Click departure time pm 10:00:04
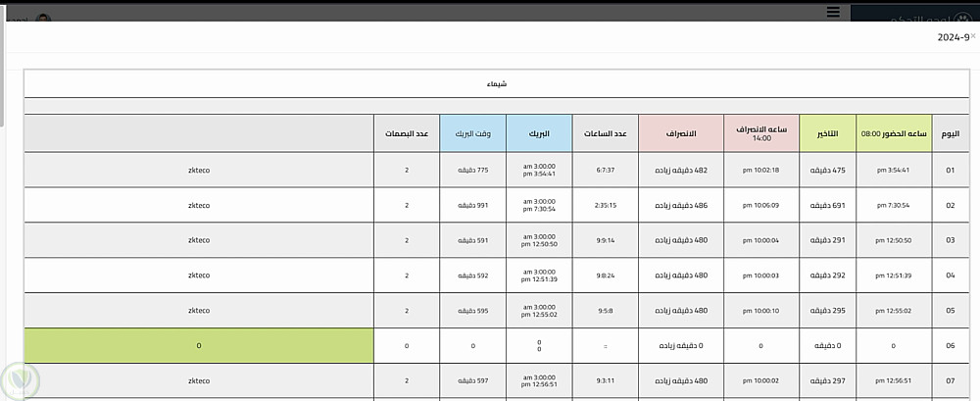Screen dimensions: 980x401 (760, 240)
